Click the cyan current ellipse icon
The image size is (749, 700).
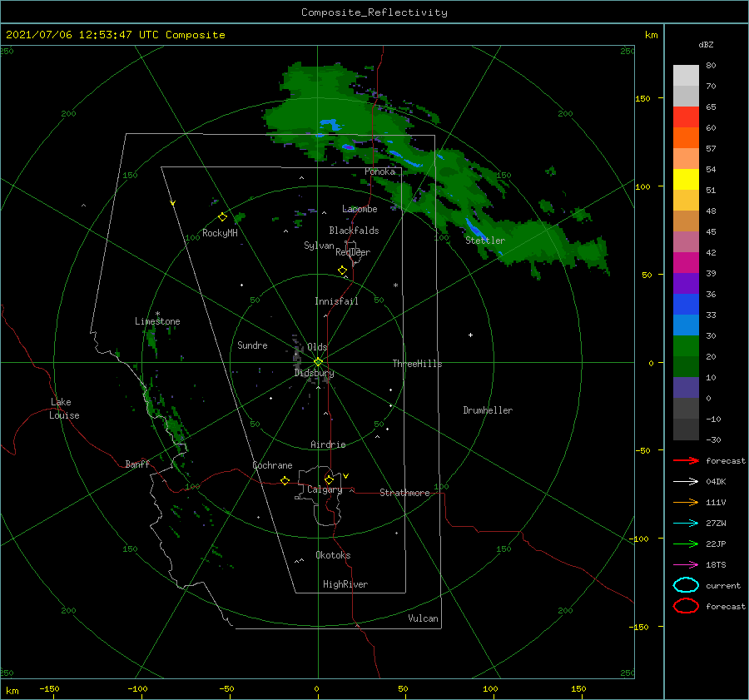click(686, 585)
